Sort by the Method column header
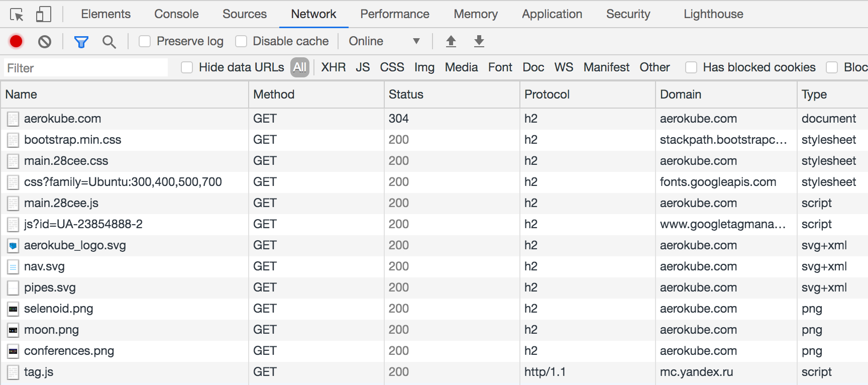Viewport: 868px width, 385px height. (x=316, y=94)
